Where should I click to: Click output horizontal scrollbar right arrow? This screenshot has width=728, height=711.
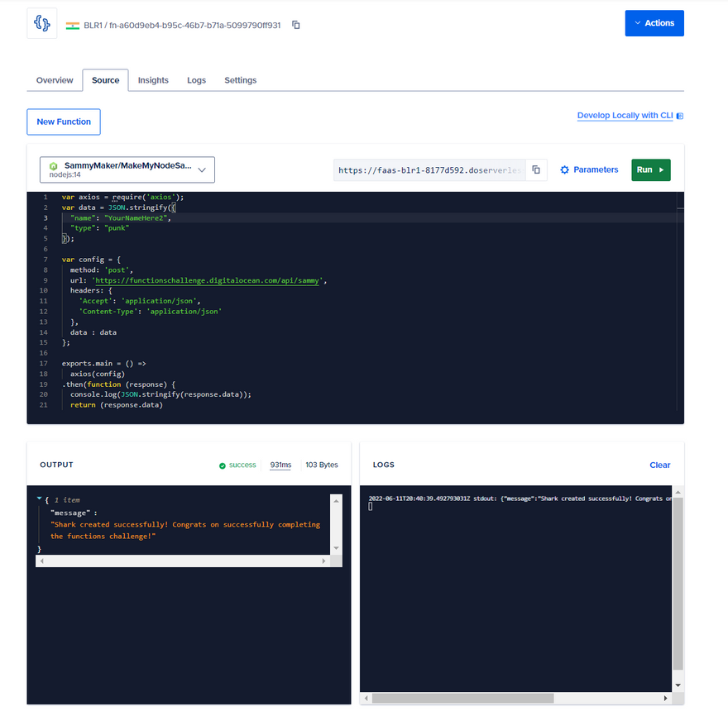tap(323, 561)
